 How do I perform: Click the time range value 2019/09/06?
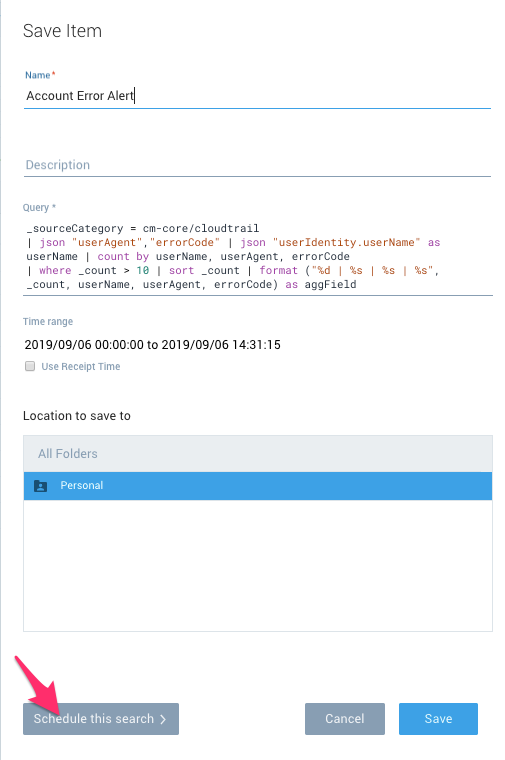pos(152,345)
